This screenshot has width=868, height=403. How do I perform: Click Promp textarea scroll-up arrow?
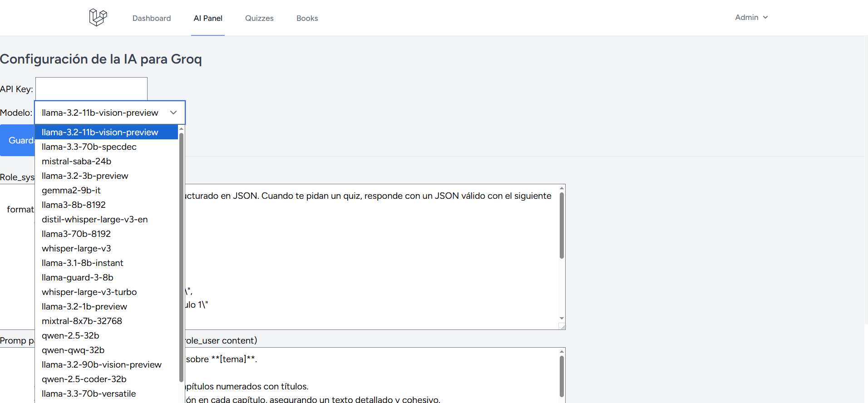[562, 351]
